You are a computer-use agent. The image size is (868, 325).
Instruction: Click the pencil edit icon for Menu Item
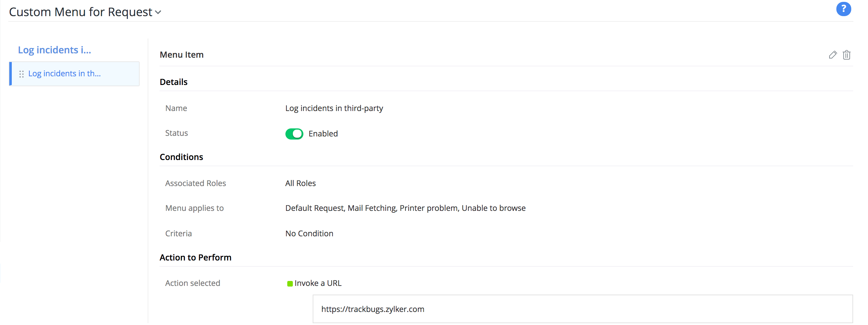832,55
